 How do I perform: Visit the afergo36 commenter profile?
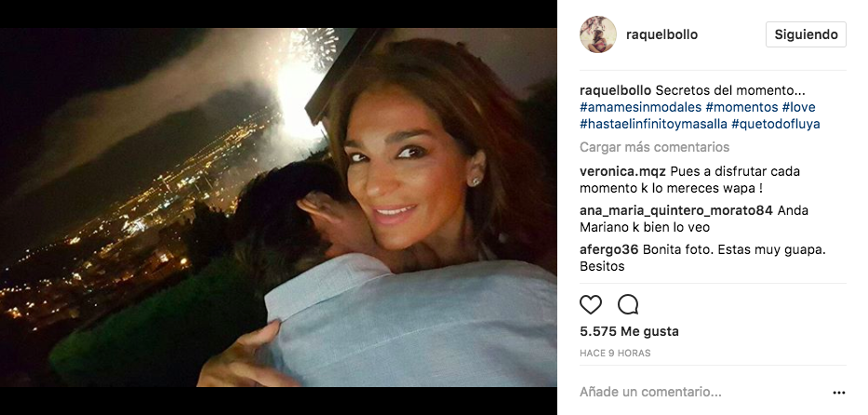(609, 249)
